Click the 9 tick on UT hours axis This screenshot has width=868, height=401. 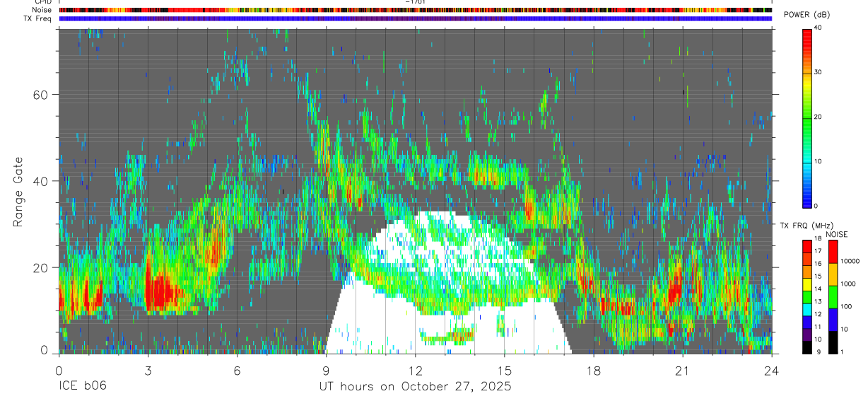[x=327, y=370]
